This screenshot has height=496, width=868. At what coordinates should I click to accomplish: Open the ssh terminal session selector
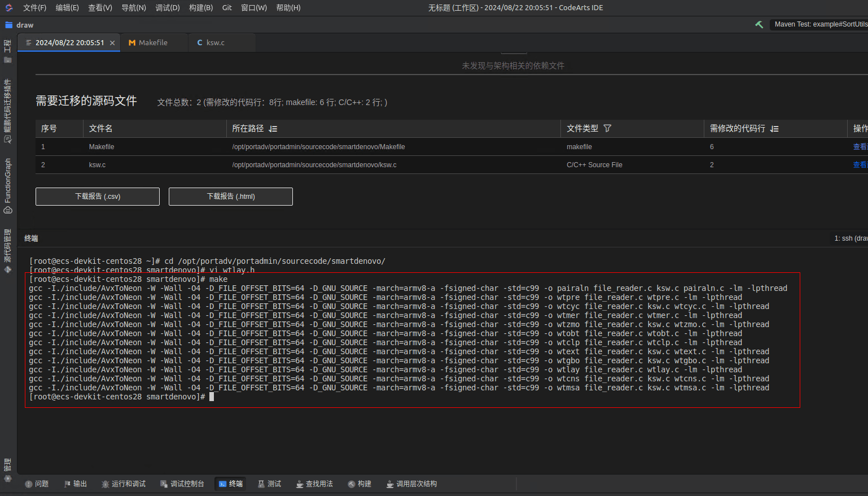[851, 238]
